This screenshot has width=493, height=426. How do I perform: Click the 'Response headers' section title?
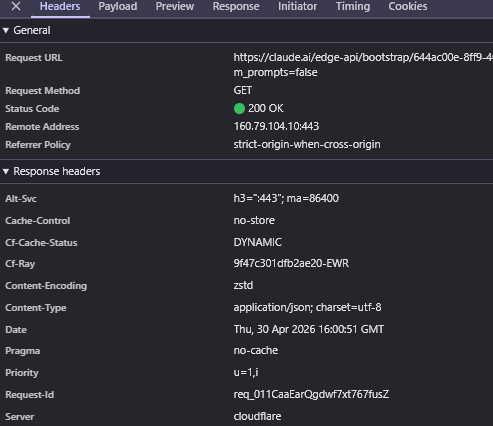click(57, 171)
